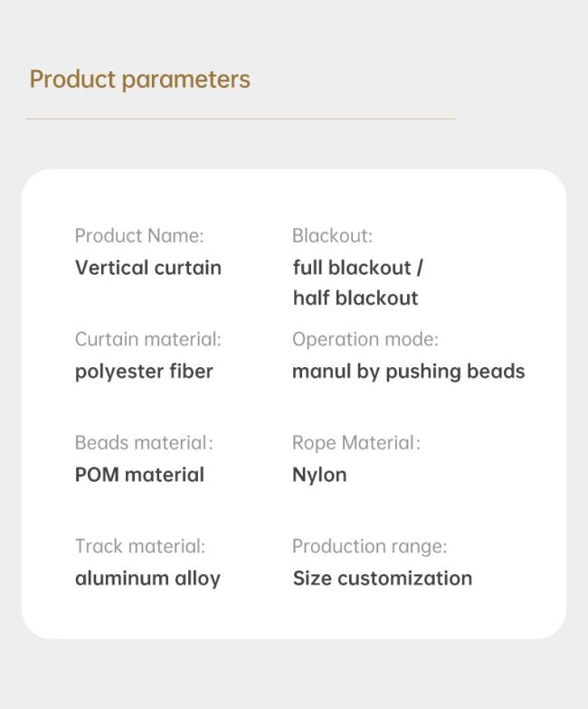Click the full blackout text
The height and width of the screenshot is (709, 588).
[x=351, y=268]
